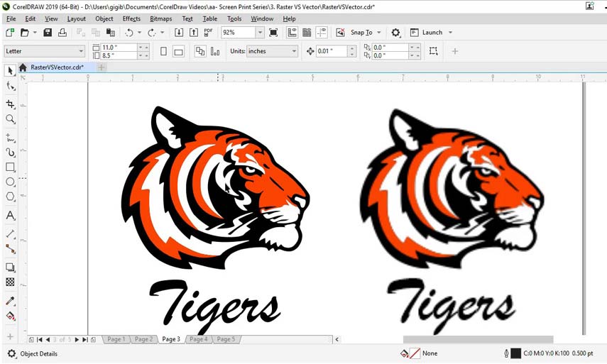Click the black outline color swatch
The width and height of the screenshot is (607, 364).
point(515,353)
